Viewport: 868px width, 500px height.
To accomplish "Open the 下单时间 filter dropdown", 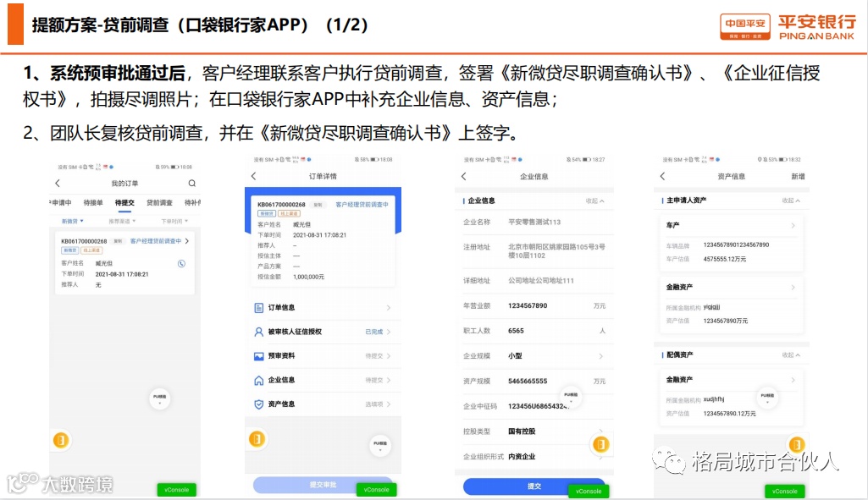I will (174, 222).
